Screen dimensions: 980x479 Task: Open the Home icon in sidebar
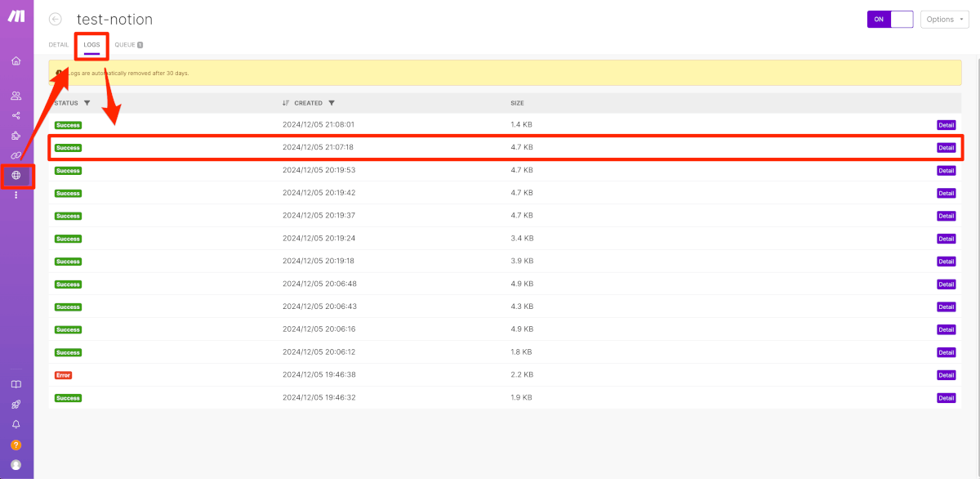[16, 61]
